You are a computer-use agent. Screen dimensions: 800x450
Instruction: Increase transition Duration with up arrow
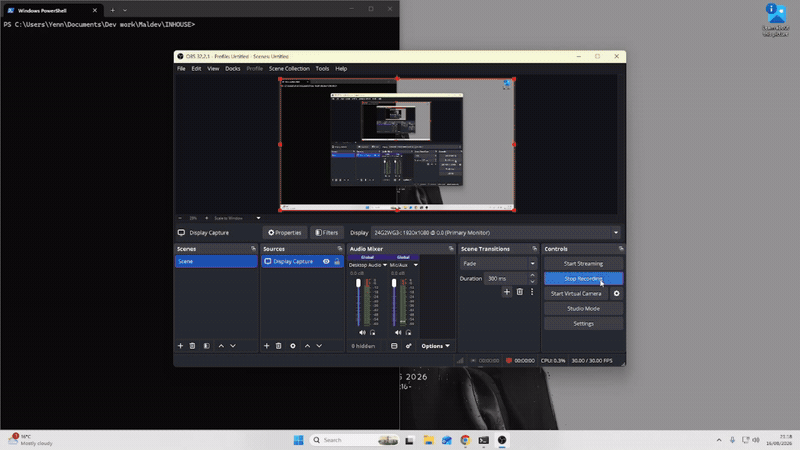pos(532,276)
